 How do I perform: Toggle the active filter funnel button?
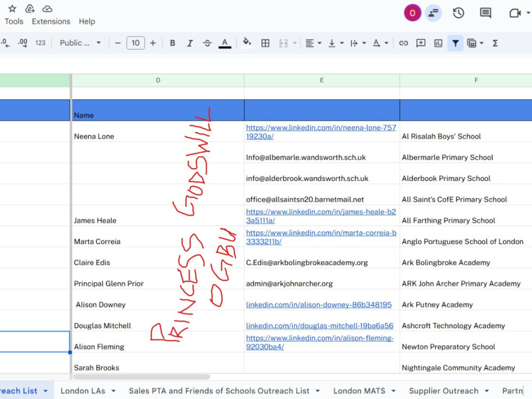(x=455, y=43)
